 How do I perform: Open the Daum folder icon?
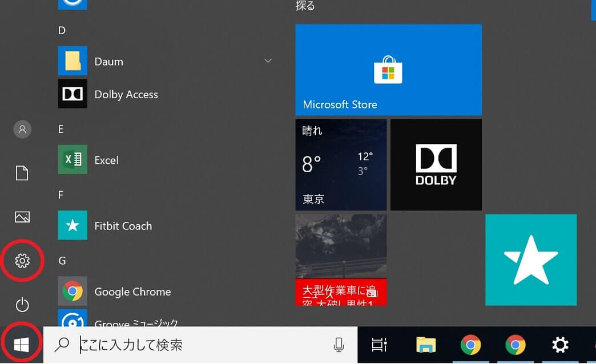pos(73,61)
